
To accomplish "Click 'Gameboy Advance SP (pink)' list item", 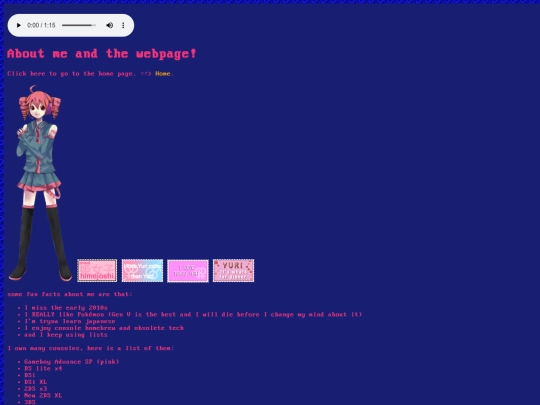I will 72,362.
